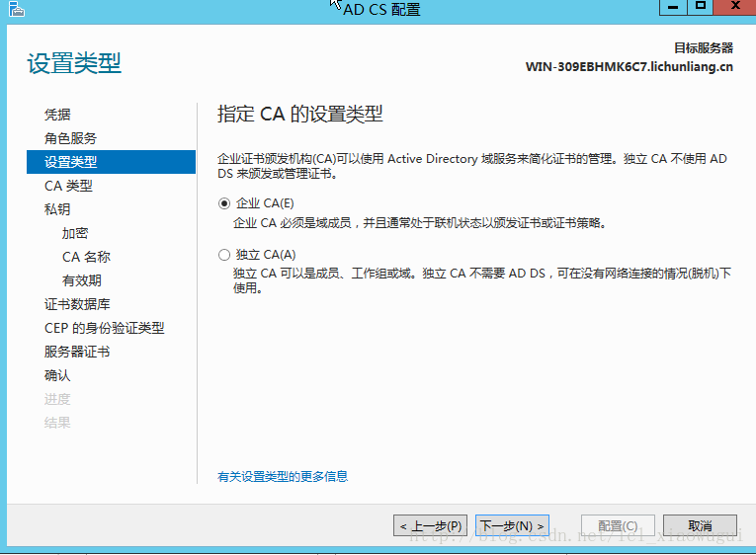The width and height of the screenshot is (756, 555).
Task: Go to CEP 的身份验证类型 step
Action: coord(104,328)
